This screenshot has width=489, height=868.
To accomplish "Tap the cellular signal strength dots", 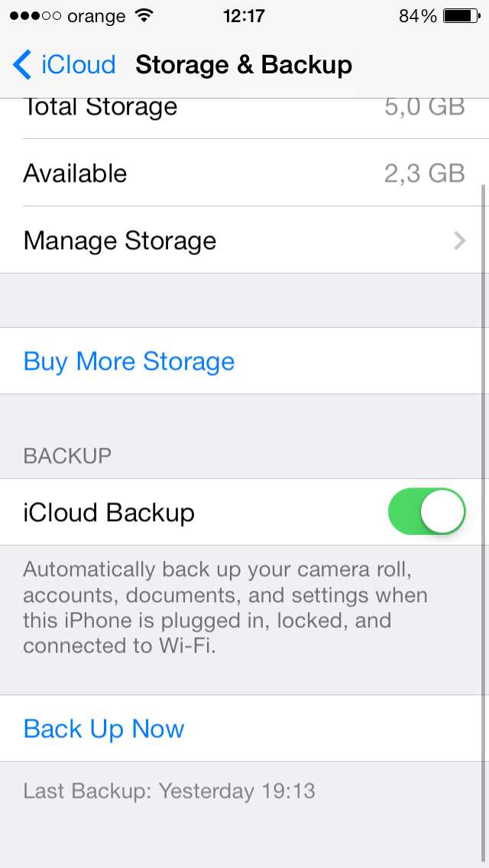I will click(35, 17).
